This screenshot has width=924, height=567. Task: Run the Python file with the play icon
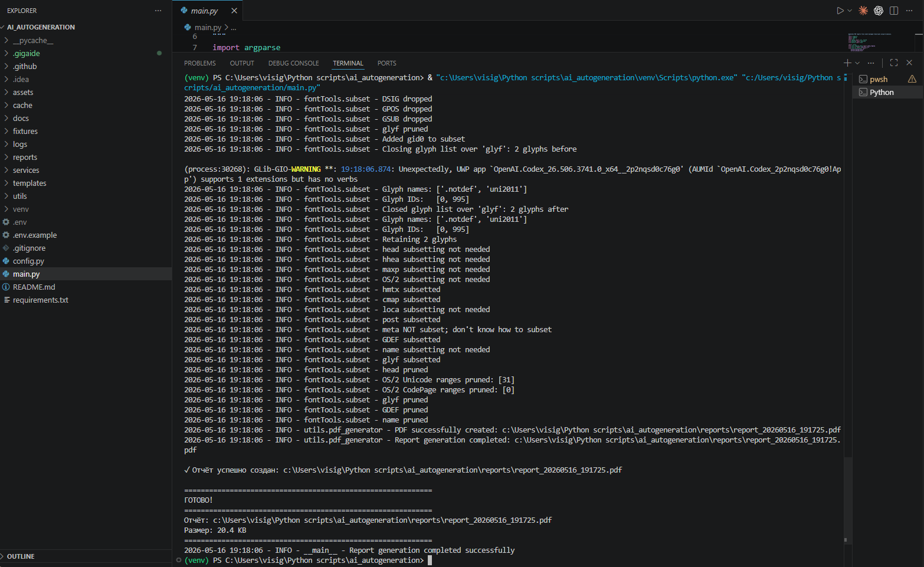coord(840,11)
